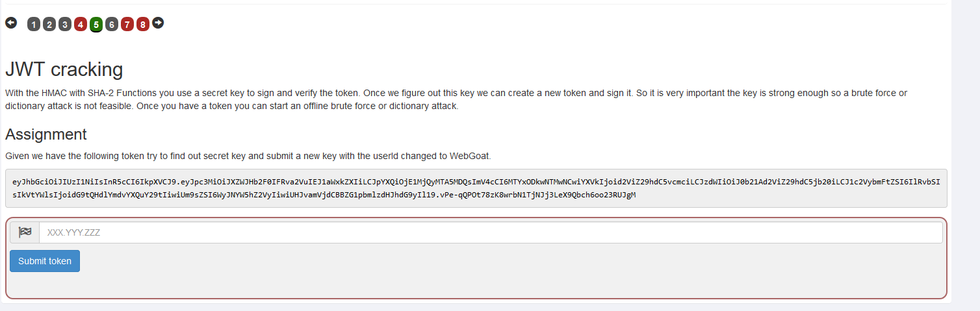
Task: Click inside the JWT token code block
Action: click(x=476, y=188)
